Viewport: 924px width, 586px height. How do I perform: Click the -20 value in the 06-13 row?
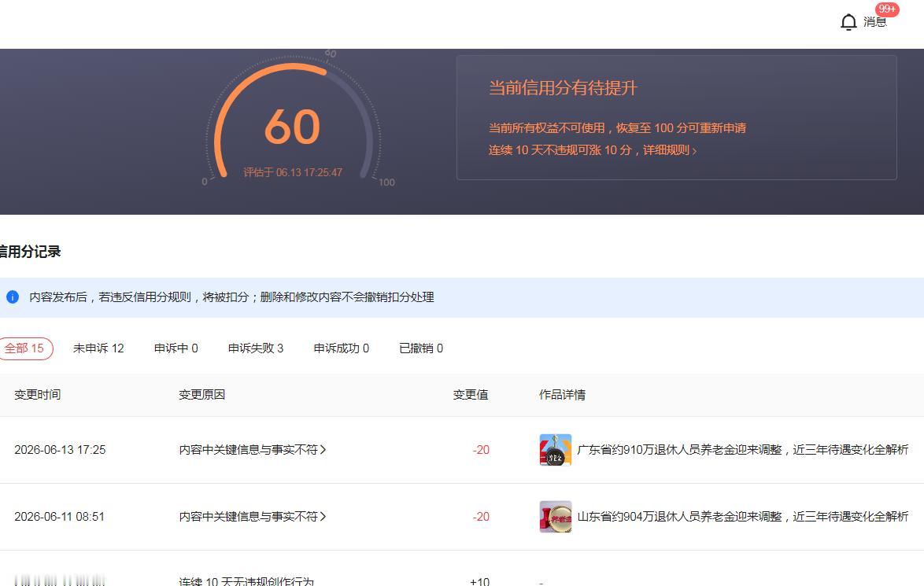click(x=481, y=450)
